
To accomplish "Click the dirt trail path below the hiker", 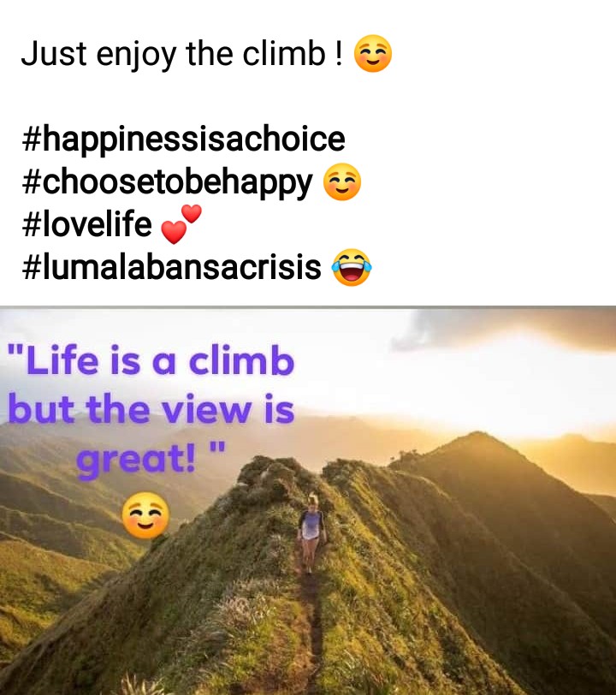I will 312,629.
